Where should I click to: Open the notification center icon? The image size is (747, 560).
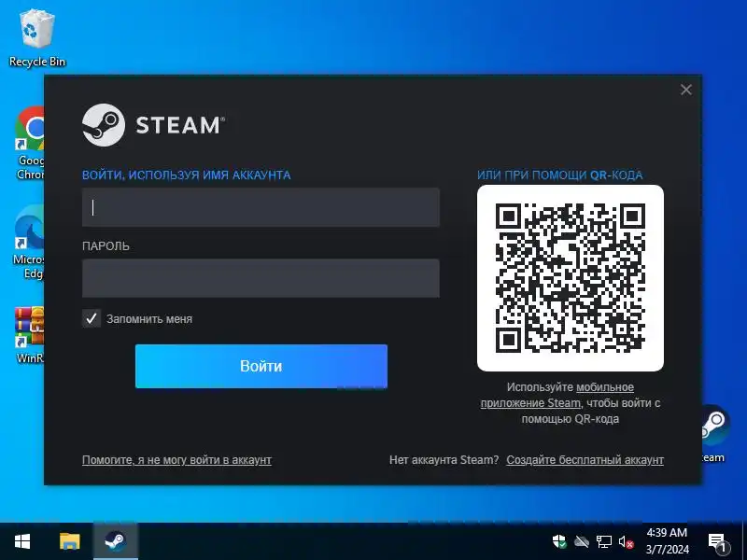click(717, 542)
